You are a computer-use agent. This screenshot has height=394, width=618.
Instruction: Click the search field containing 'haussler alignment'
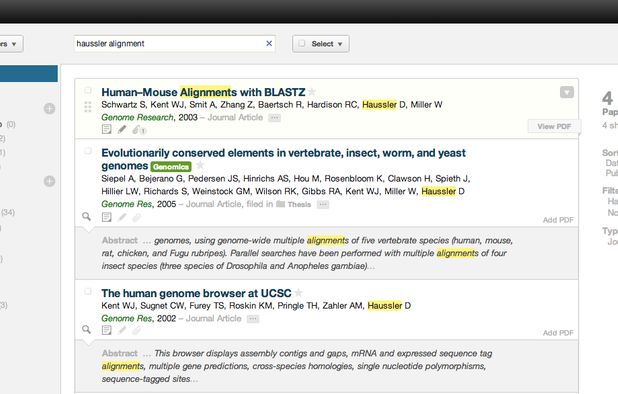pyautogui.click(x=175, y=43)
